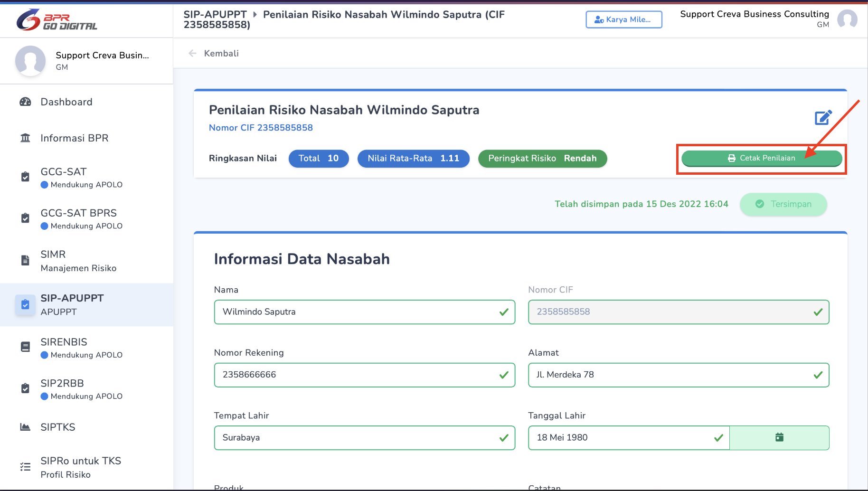
Task: Click the edit pencil icon on the card
Action: click(x=823, y=117)
